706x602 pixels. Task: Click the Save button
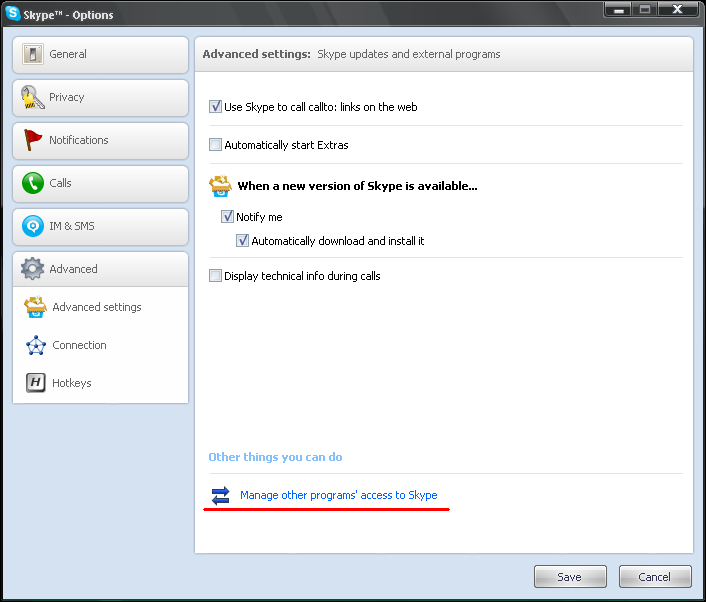click(570, 577)
